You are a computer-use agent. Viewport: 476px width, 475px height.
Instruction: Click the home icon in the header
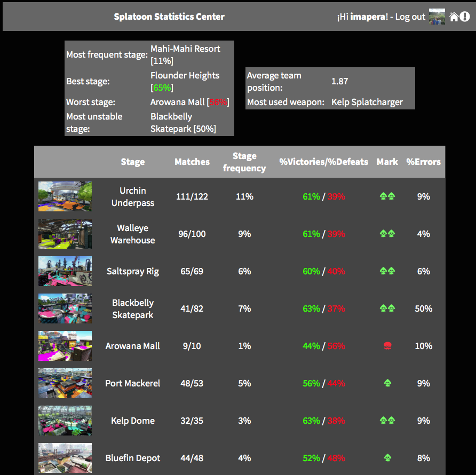[x=454, y=17]
